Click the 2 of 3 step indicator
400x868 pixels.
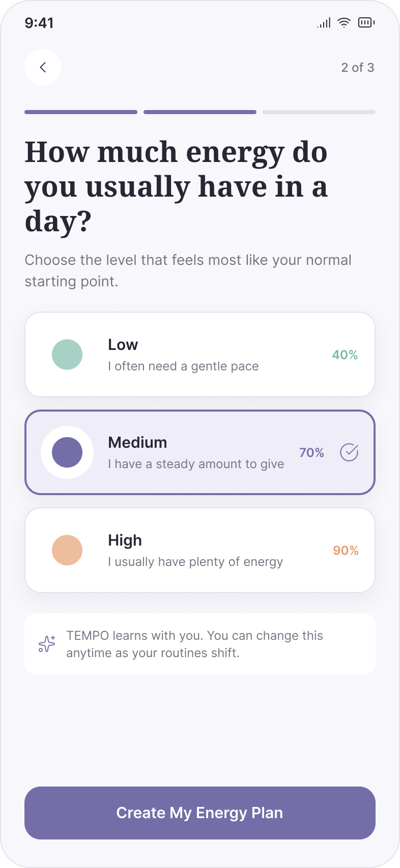358,67
